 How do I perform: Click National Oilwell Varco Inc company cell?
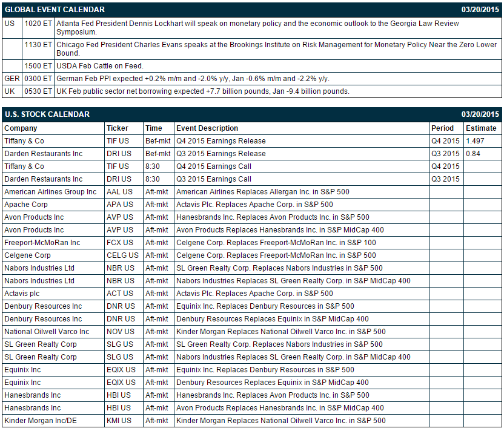coord(47,332)
